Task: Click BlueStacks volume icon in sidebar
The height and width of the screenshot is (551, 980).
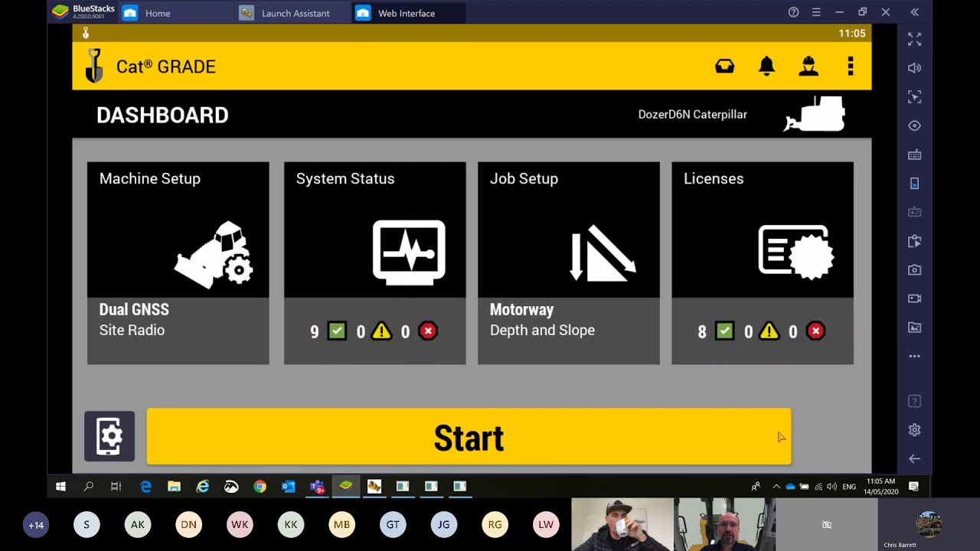Action: point(914,68)
